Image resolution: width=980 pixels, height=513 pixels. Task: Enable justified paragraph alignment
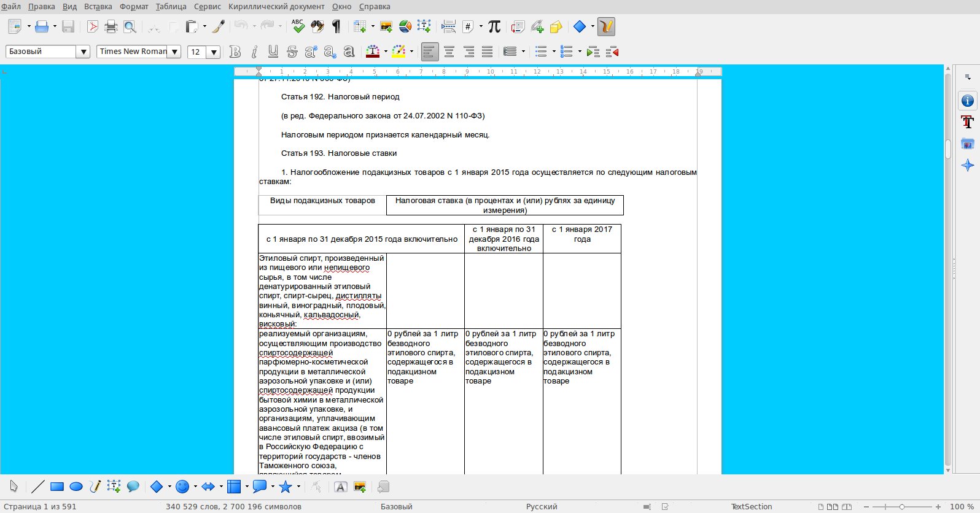pos(488,52)
